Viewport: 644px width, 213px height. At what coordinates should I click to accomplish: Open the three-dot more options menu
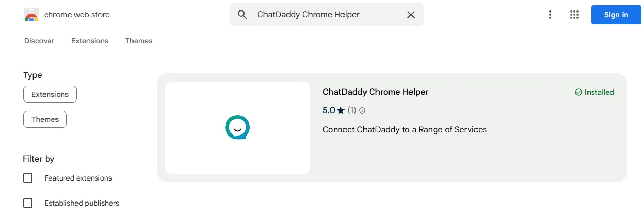click(x=550, y=15)
